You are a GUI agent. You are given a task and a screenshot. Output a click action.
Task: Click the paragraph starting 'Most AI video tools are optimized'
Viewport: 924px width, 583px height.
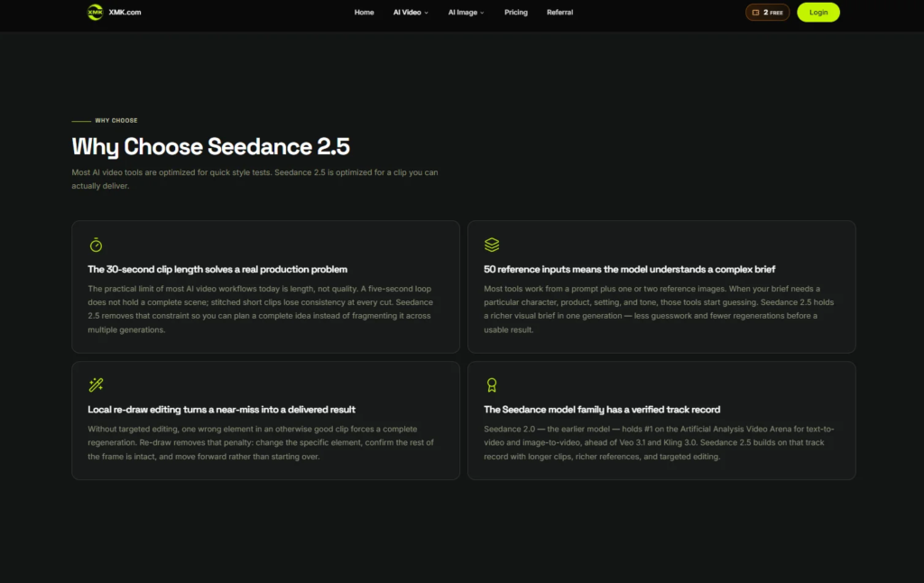point(254,180)
